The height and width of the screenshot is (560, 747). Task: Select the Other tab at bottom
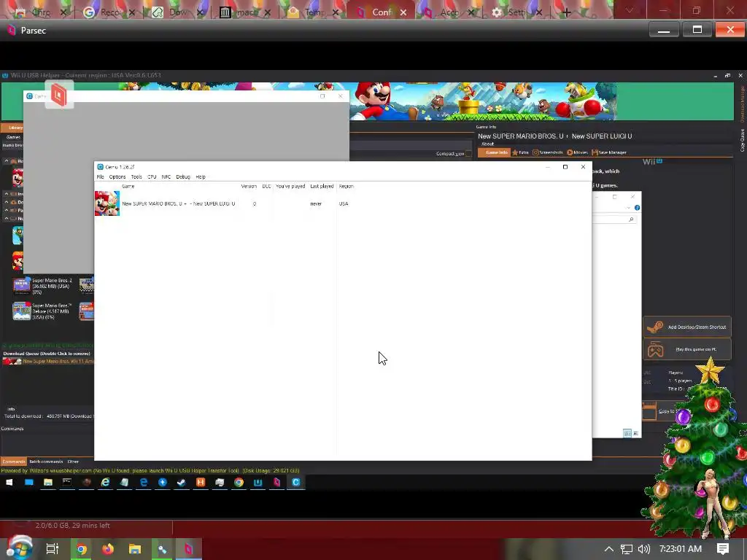click(73, 462)
